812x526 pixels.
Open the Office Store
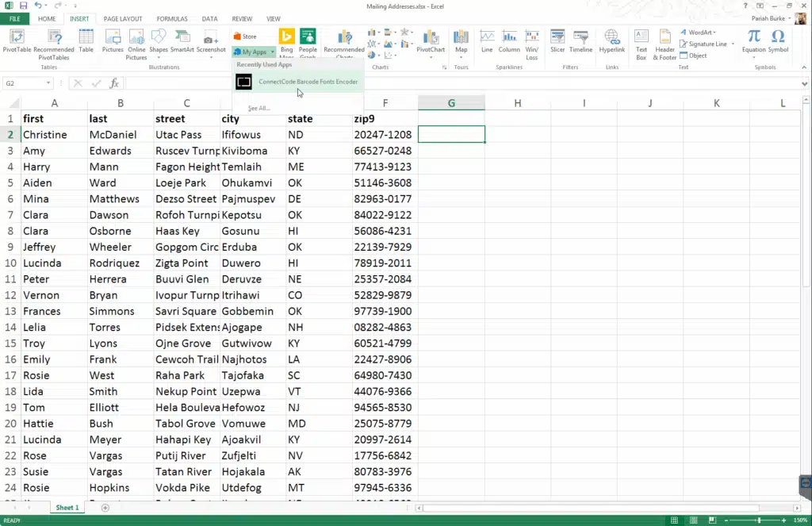245,36
